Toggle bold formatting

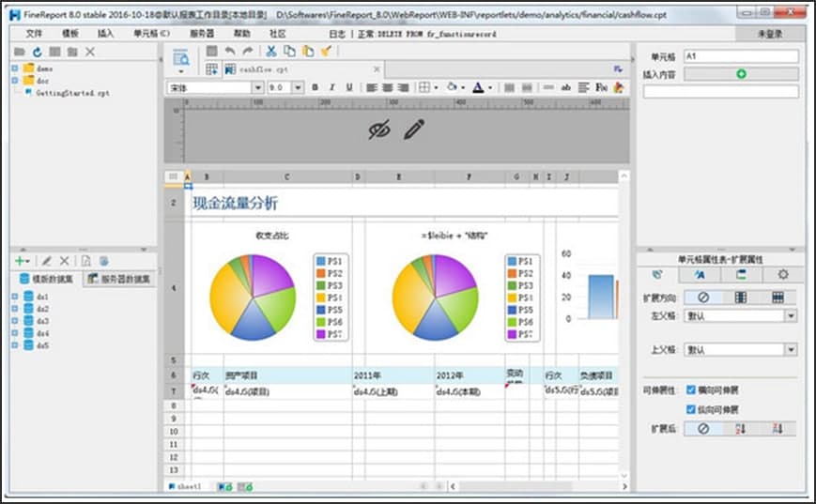pos(315,87)
